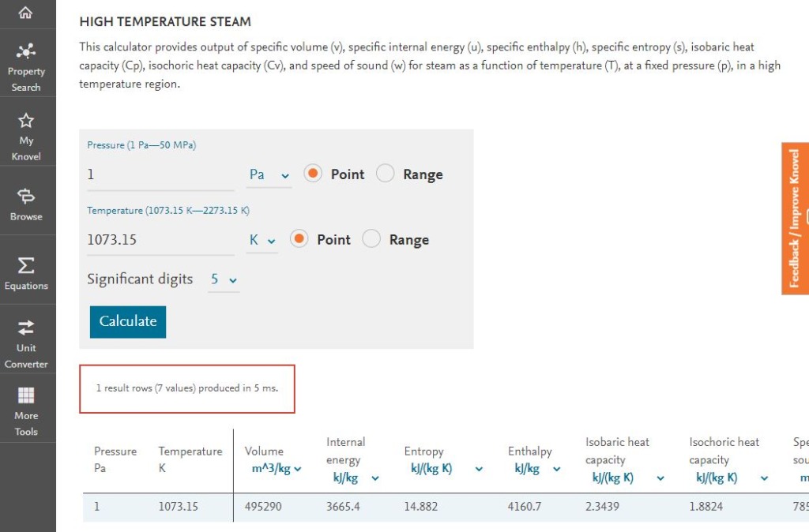
Task: Select the Range option for Pressure
Action: [x=386, y=174]
